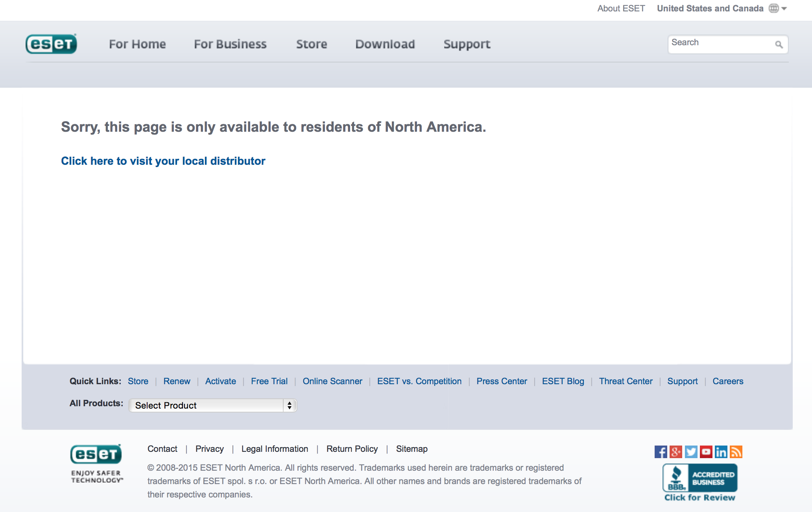Screen dimensions: 812x512
Task: Open Legal Information footer link
Action: point(275,449)
